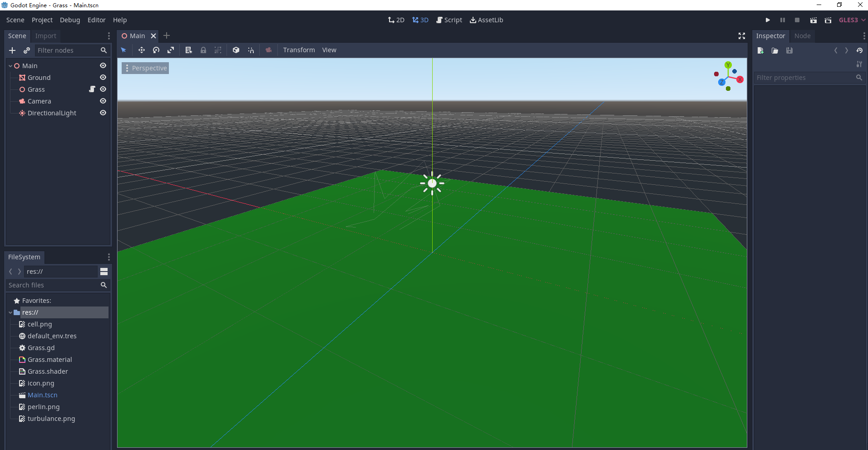Toggle visibility of Camera node
Screen dimensions: 868x450
click(x=103, y=101)
